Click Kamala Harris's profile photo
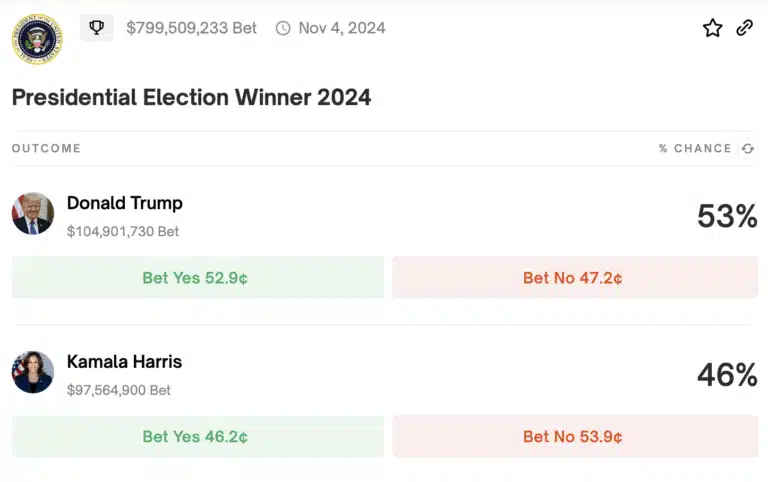This screenshot has width=768, height=482. point(33,372)
